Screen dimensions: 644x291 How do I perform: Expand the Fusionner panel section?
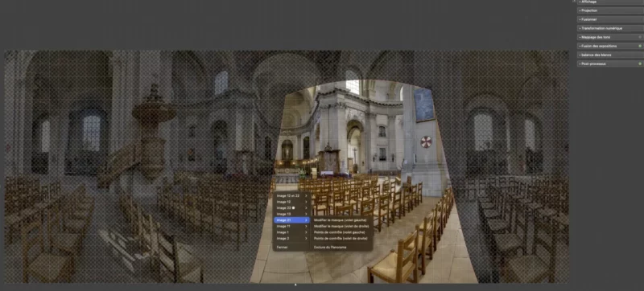[x=610, y=19]
